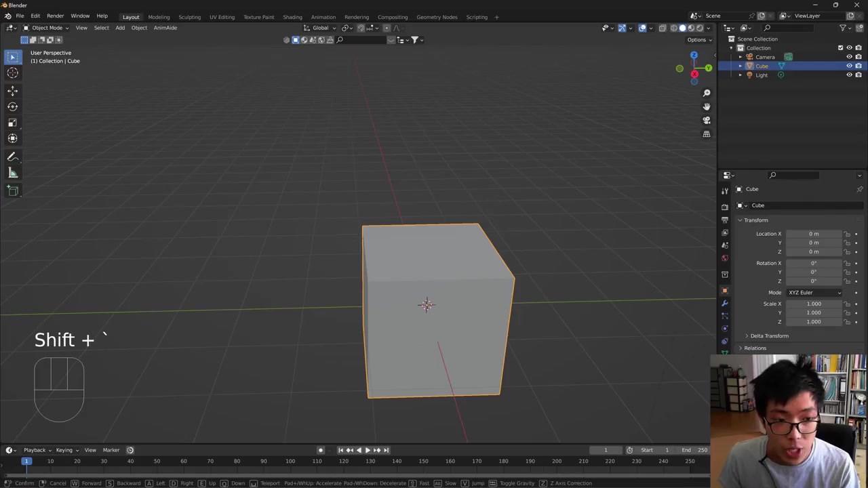Toggle camera view in viewport

point(706,120)
